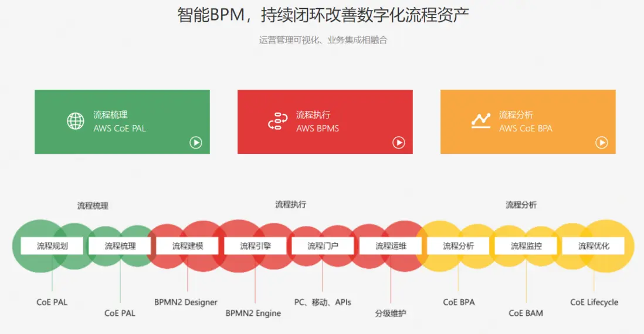Click the globe icon on green card

[76, 121]
